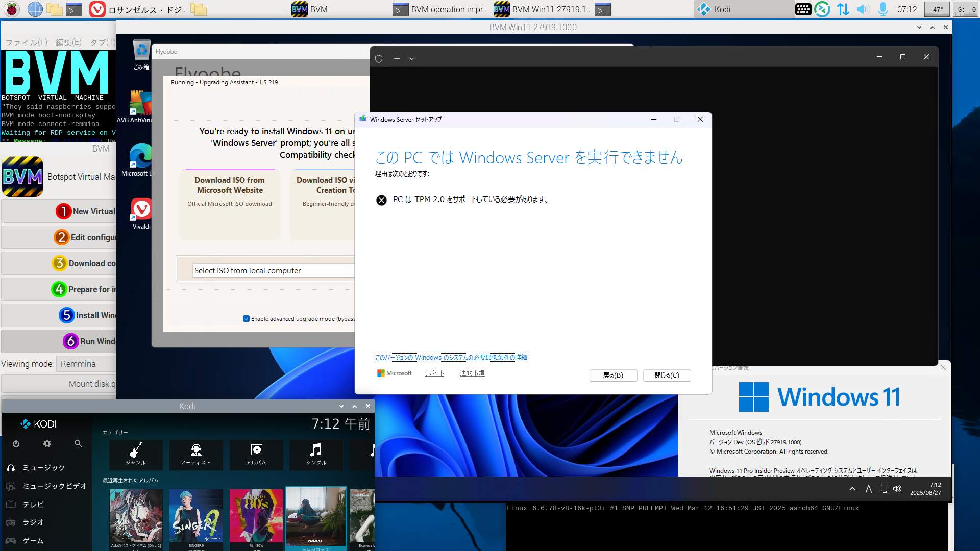980x551 pixels.
Task: Click the Windows taskbar volume icon
Action: 897,489
